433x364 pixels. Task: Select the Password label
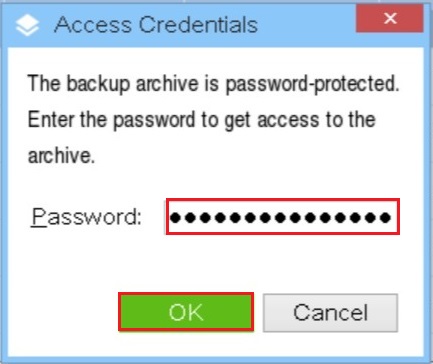pos(86,217)
